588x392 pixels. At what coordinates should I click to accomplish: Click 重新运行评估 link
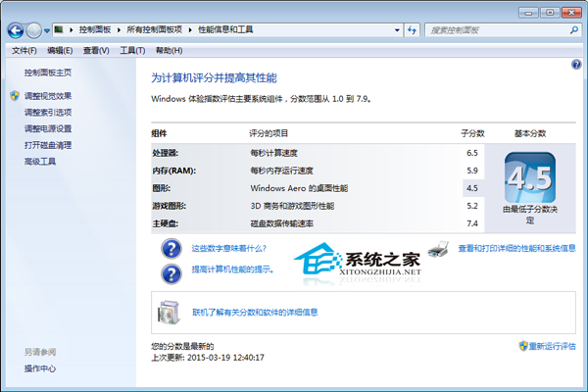552,346
